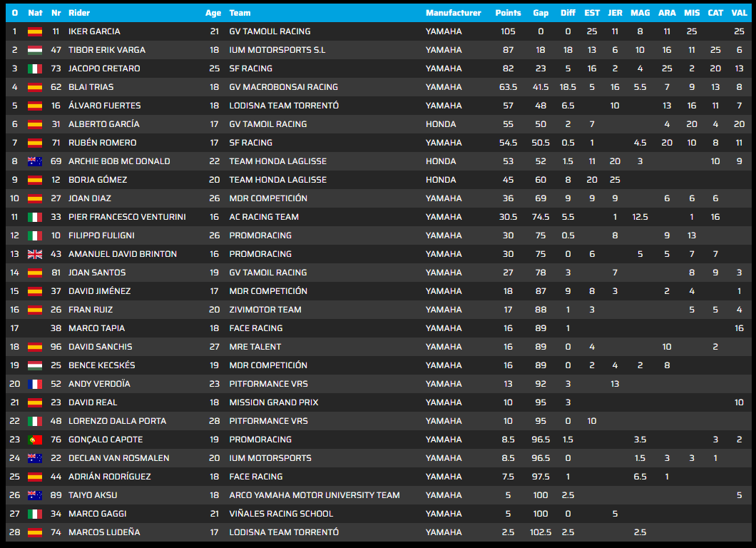Click rider name MARCO TAPIA
756x548 pixels.
pos(96,328)
